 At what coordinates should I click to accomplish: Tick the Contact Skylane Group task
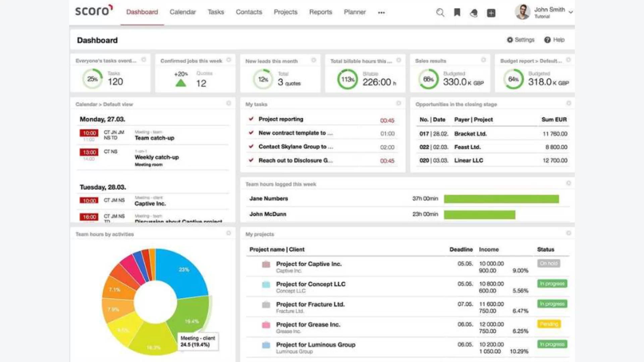[x=251, y=146]
